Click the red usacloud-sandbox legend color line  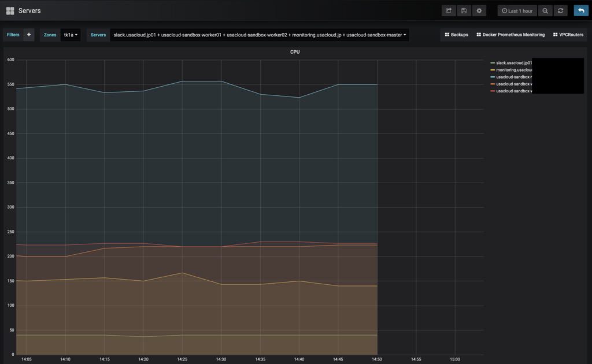point(493,91)
